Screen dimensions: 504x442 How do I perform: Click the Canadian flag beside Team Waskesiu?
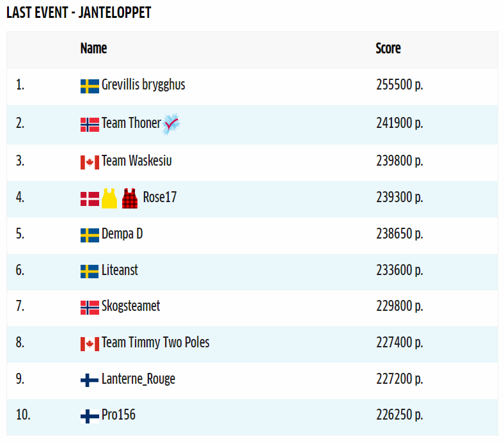tap(90, 162)
